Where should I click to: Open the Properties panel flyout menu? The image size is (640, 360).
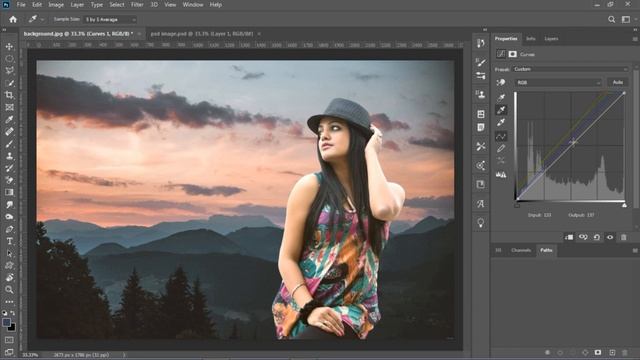(635, 39)
